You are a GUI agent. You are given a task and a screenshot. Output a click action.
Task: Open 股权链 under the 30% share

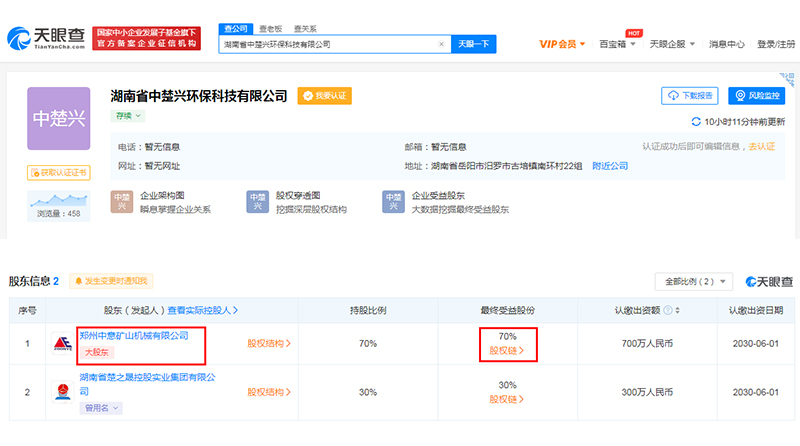pyautogui.click(x=507, y=399)
